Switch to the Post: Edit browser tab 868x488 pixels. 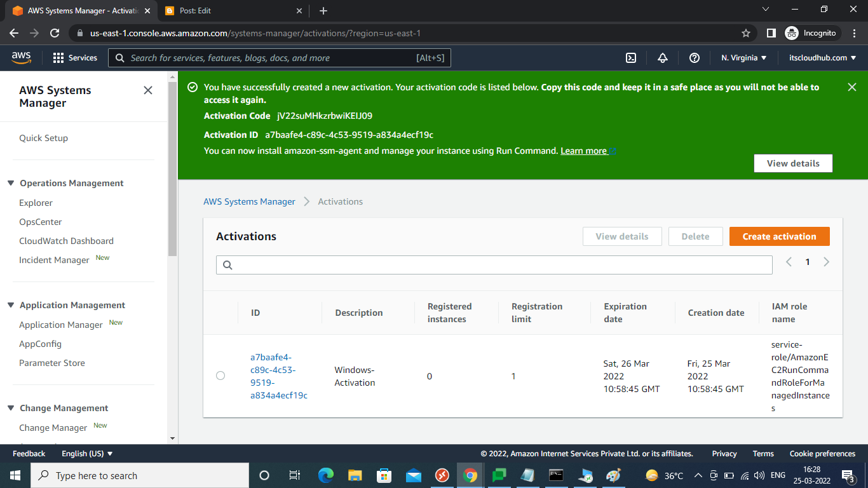[x=233, y=11]
